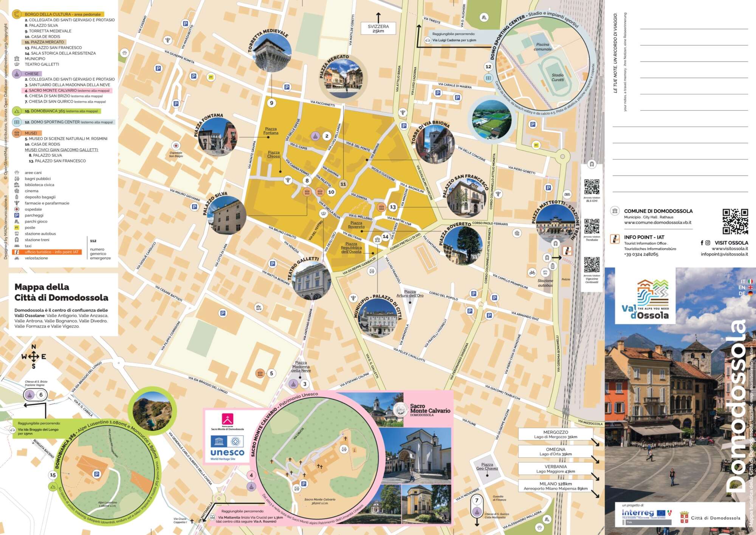
Task: Select the IT language flag
Action: pyautogui.click(x=750, y=281)
